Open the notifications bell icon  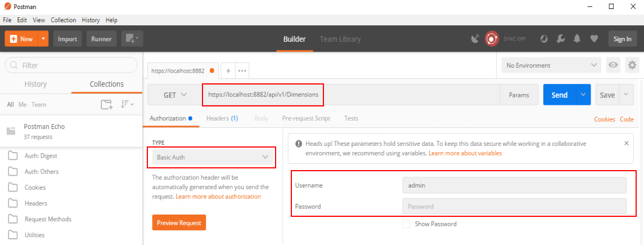pyautogui.click(x=577, y=39)
